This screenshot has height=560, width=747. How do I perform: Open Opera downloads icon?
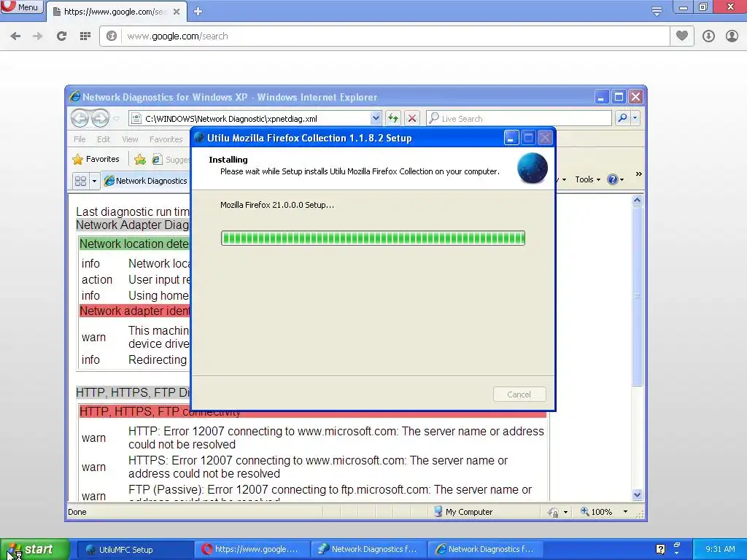tap(708, 36)
